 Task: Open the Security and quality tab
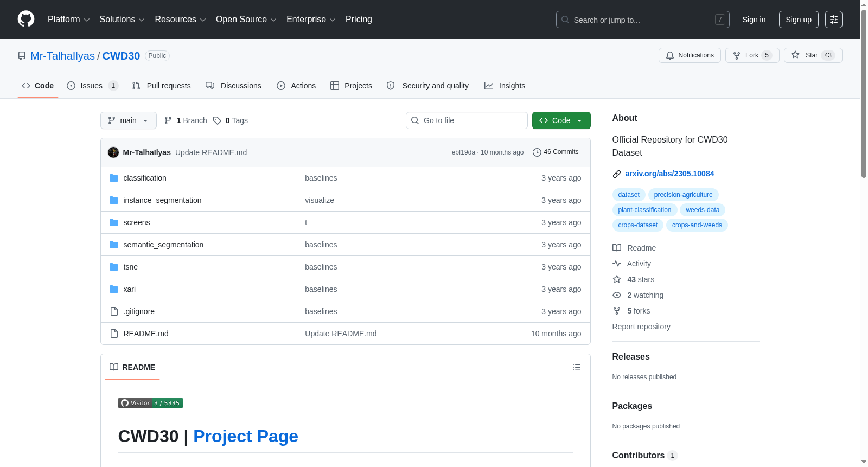pos(427,86)
